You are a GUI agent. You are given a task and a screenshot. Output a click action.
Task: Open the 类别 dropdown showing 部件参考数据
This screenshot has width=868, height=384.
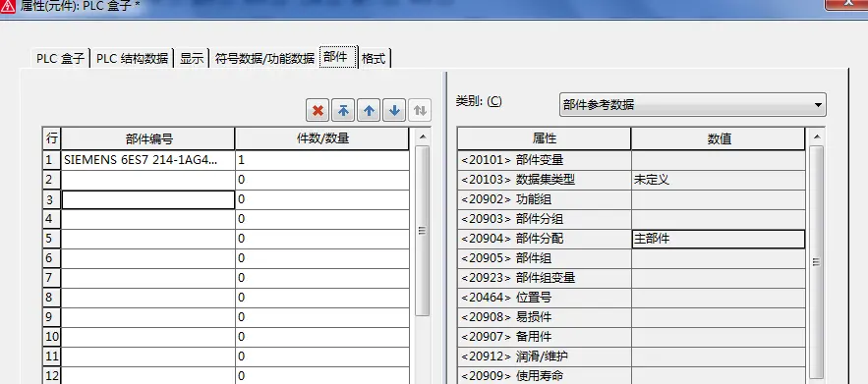(692, 104)
